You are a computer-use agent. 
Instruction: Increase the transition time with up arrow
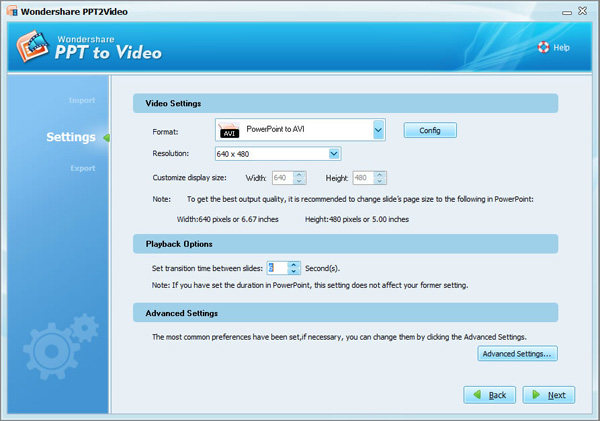click(x=294, y=264)
